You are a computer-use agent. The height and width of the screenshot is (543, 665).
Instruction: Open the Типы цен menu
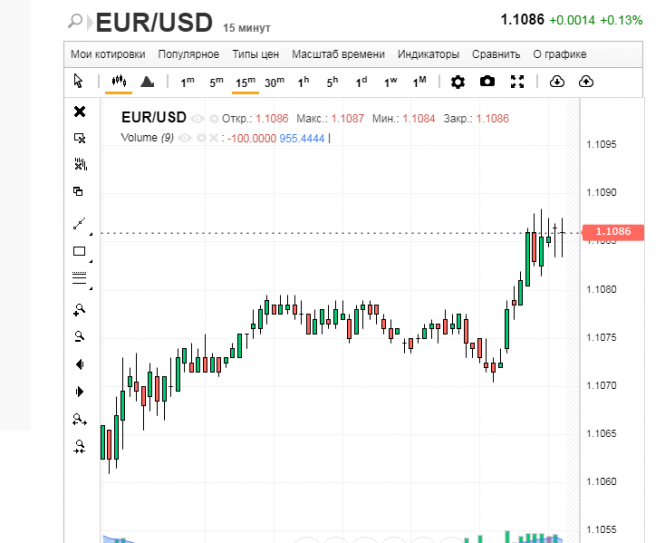tap(255, 54)
